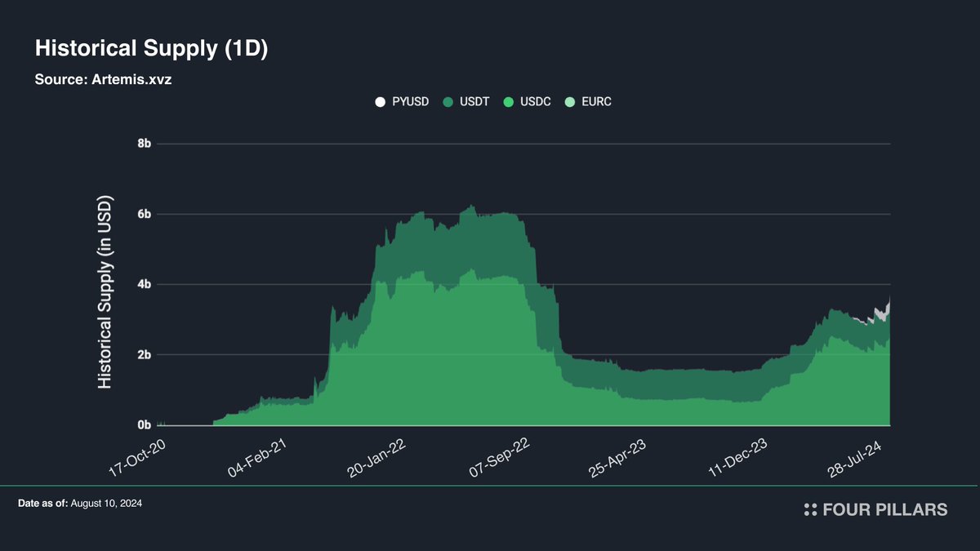
Task: Click the Historical Supply (1D) title
Action: click(151, 50)
